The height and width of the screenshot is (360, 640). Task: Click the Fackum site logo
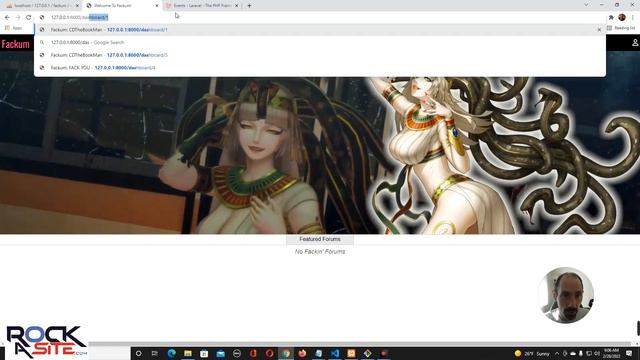(16, 44)
